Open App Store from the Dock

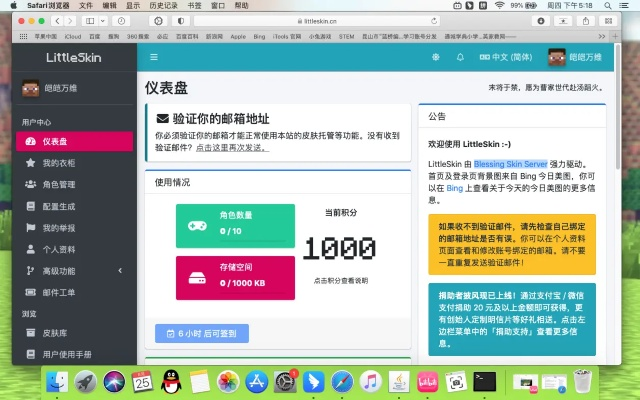256,382
